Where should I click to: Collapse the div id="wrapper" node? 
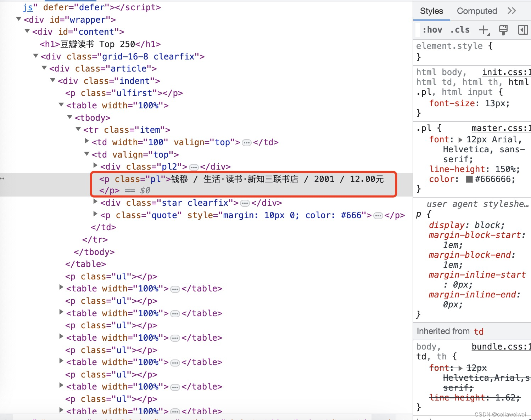tap(19, 19)
